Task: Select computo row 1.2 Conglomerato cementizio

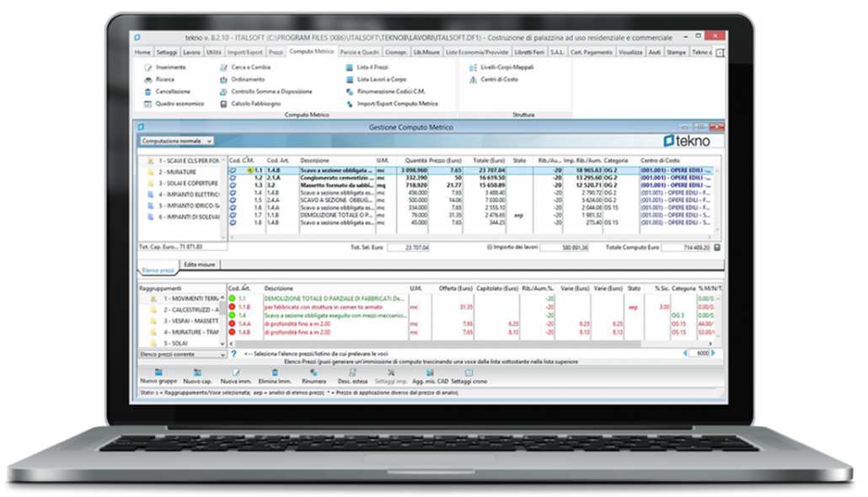Action: [x=472, y=178]
